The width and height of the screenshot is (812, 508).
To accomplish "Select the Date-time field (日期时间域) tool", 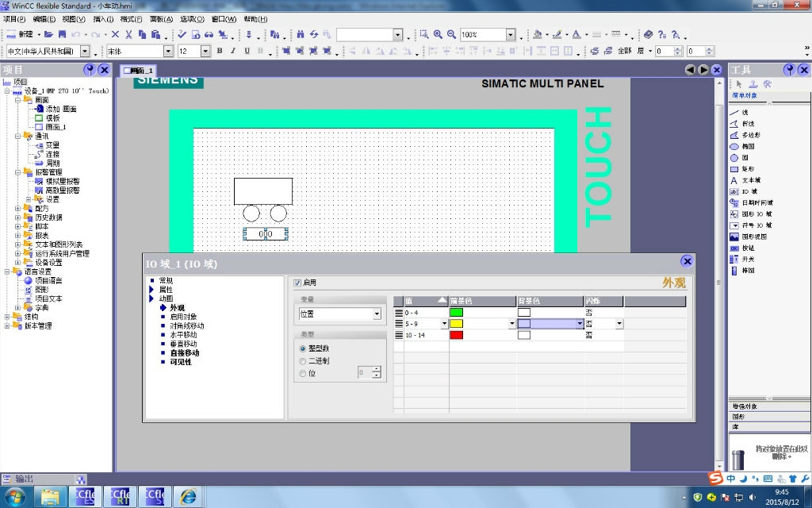I will [x=751, y=203].
